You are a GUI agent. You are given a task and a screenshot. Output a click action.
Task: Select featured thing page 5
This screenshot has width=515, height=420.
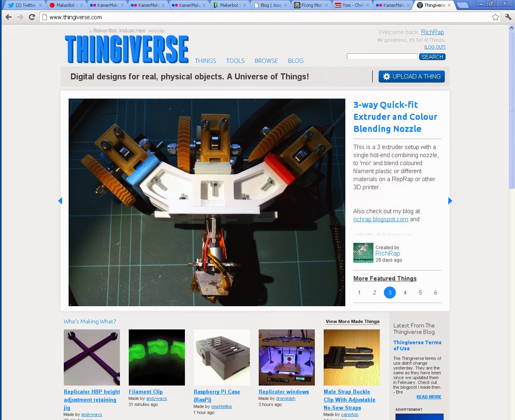(420, 293)
